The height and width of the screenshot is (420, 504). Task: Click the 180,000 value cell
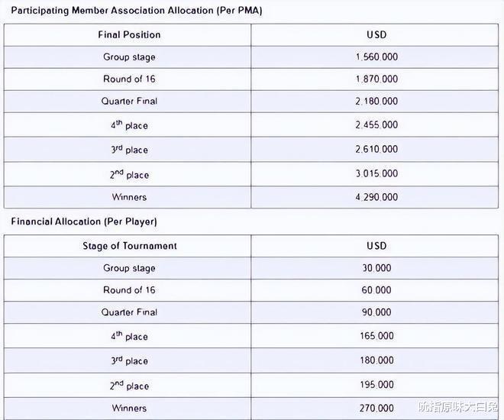[x=376, y=360]
